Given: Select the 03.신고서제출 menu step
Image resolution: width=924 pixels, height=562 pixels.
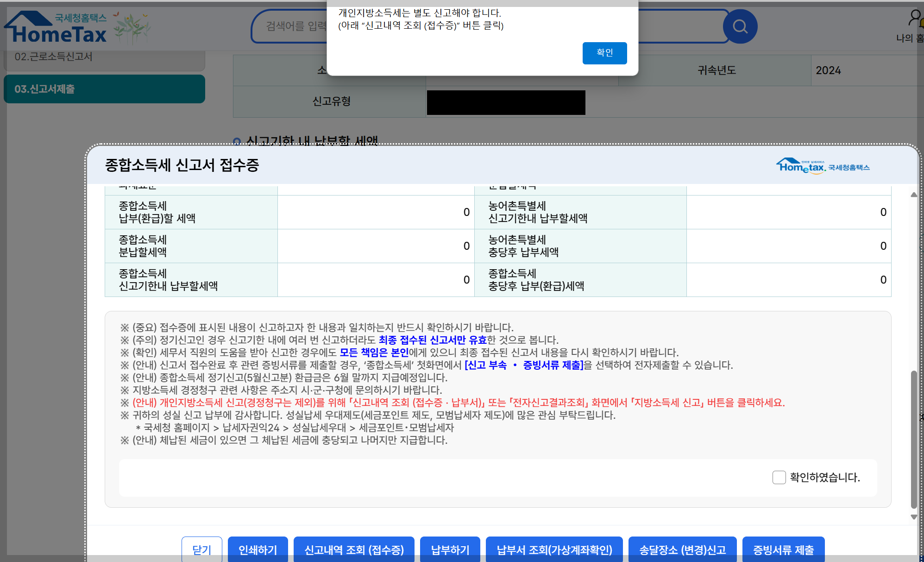Looking at the screenshot, I should (x=104, y=89).
